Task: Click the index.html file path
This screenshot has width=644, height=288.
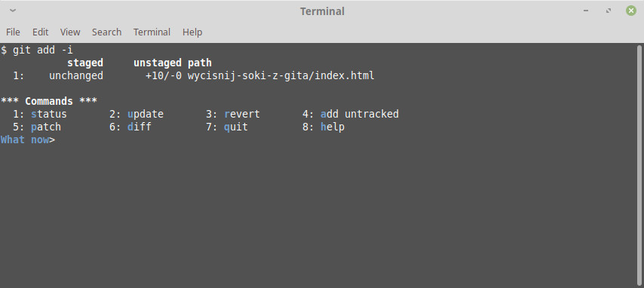Action: [x=281, y=75]
